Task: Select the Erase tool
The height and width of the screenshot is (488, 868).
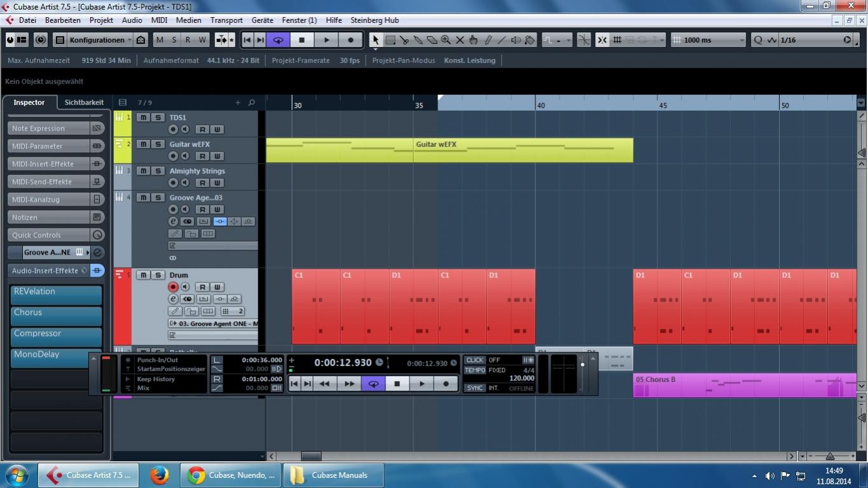Action: pyautogui.click(x=432, y=39)
